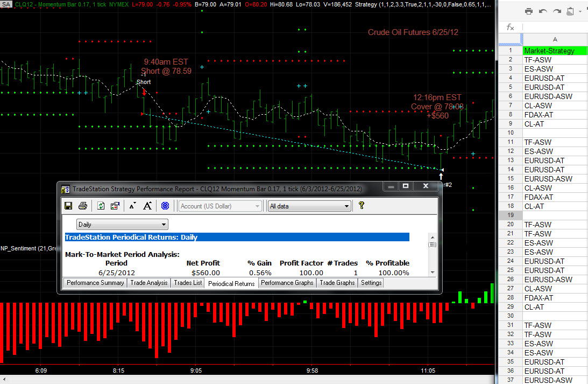Screen dimensions: 588x384
Task: Open help with the yellow question mark
Action: 361,205
